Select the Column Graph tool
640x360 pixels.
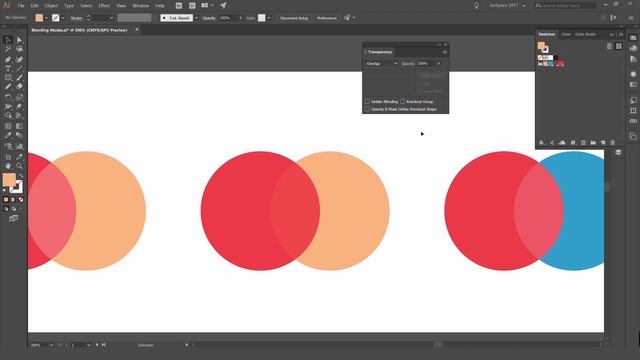coord(19,146)
